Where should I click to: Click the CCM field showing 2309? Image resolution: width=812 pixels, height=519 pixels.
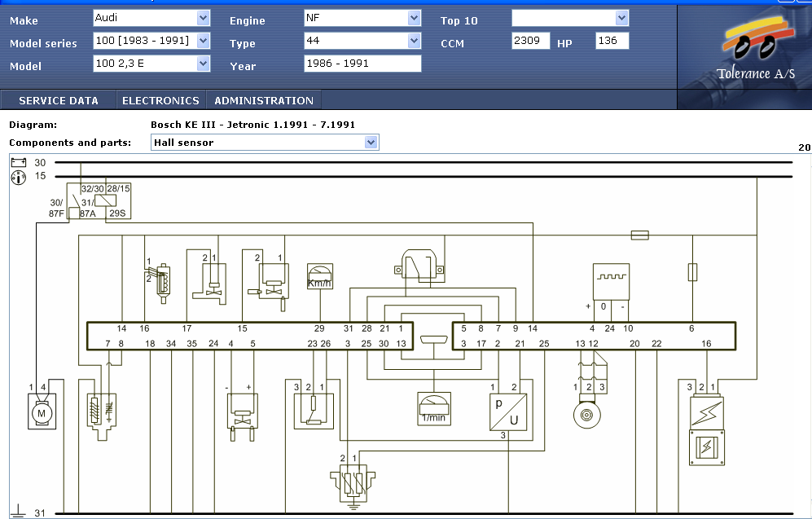point(531,41)
